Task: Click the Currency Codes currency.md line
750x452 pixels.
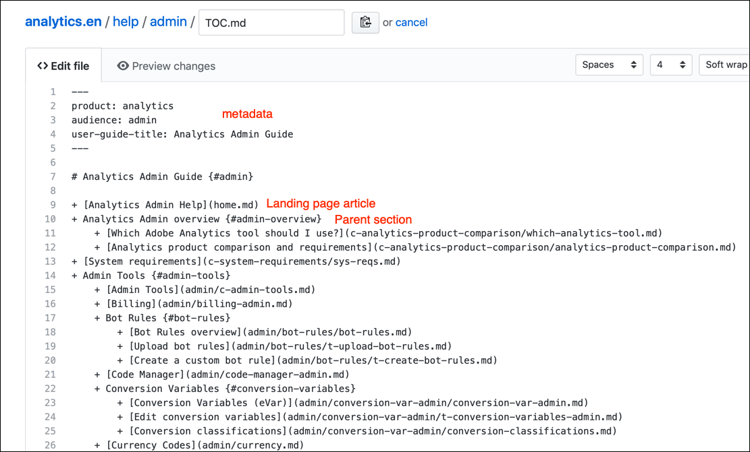Action: click(x=199, y=445)
